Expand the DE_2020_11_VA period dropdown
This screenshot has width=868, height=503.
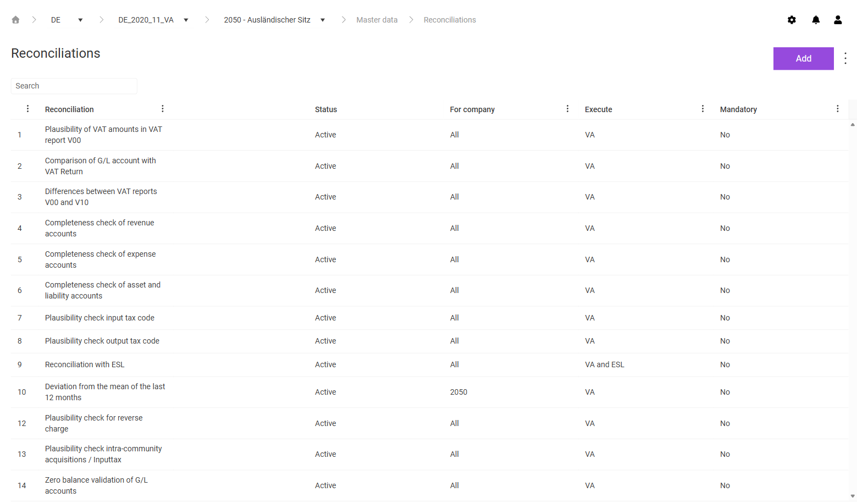pos(186,20)
